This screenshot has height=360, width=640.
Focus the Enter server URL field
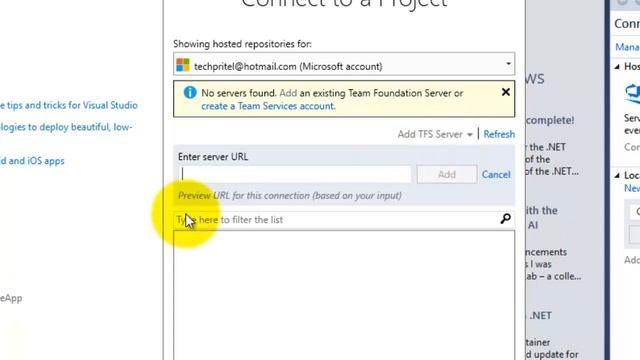[x=295, y=174]
